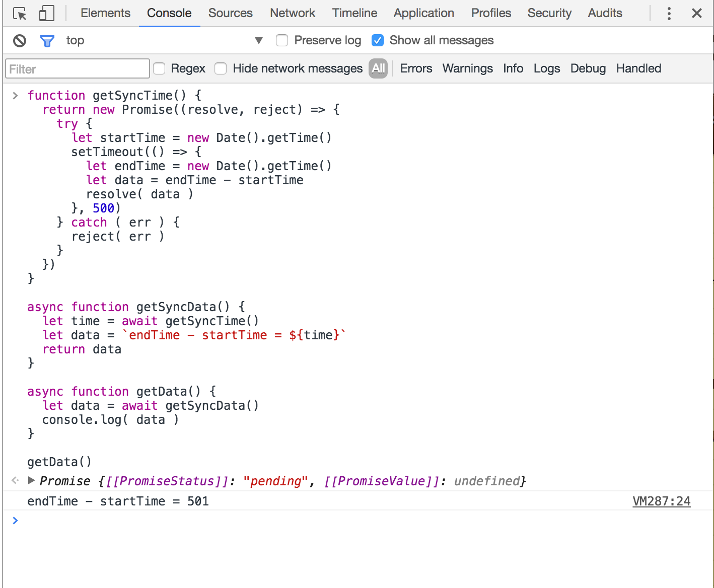Image resolution: width=714 pixels, height=588 pixels.
Task: Enable the Regex checkbox
Action: 159,68
